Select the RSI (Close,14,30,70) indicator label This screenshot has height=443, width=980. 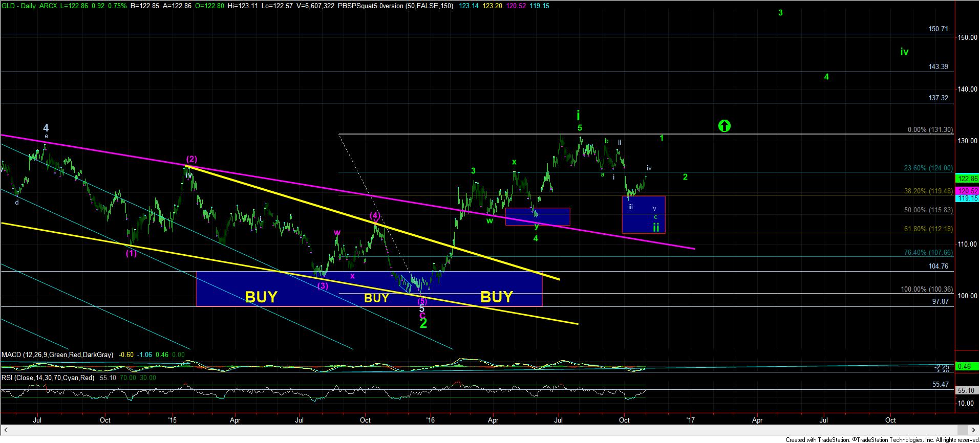point(48,378)
